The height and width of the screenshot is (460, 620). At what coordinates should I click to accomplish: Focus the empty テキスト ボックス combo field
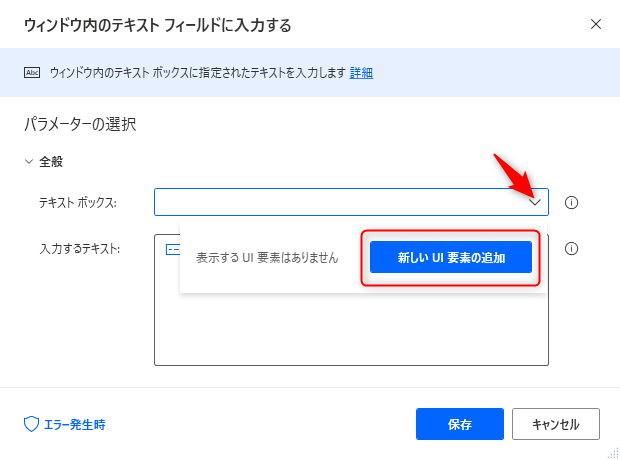click(351, 202)
